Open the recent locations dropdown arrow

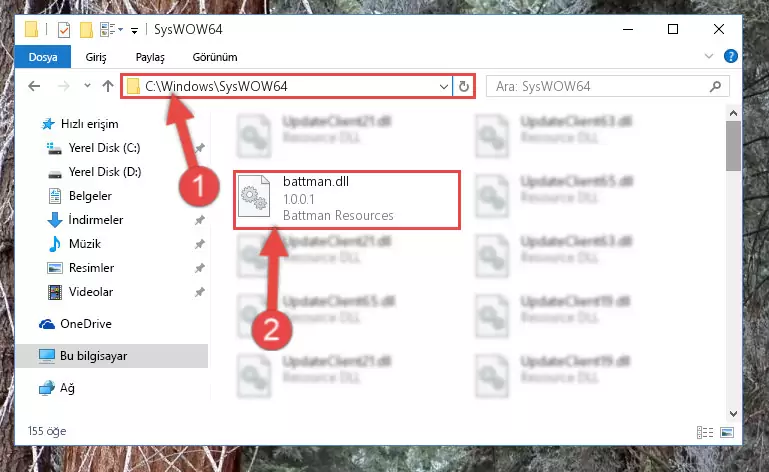87,86
